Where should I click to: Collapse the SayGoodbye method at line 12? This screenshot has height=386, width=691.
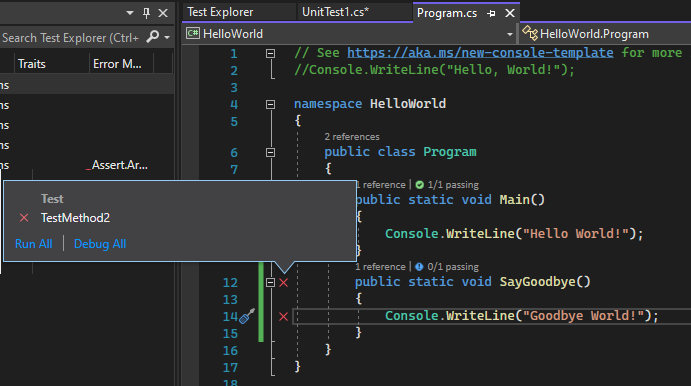coord(271,282)
